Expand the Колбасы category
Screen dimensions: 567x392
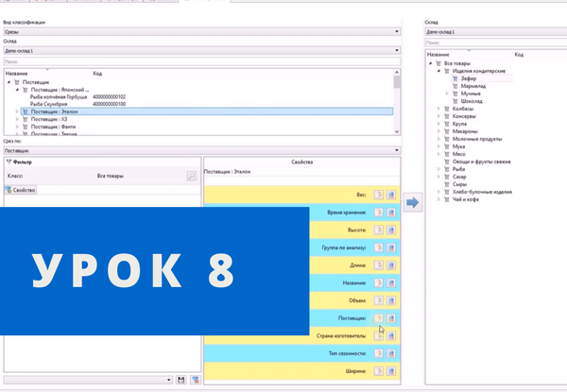438,109
